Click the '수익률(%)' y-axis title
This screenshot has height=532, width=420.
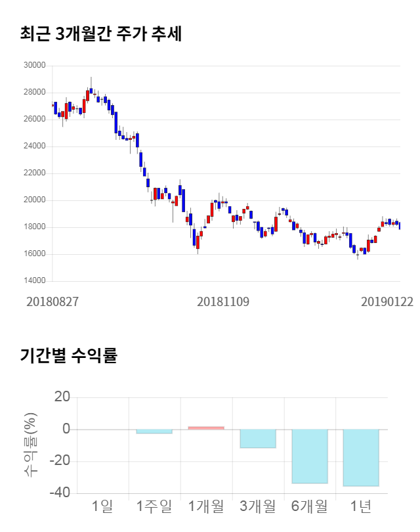30,445
